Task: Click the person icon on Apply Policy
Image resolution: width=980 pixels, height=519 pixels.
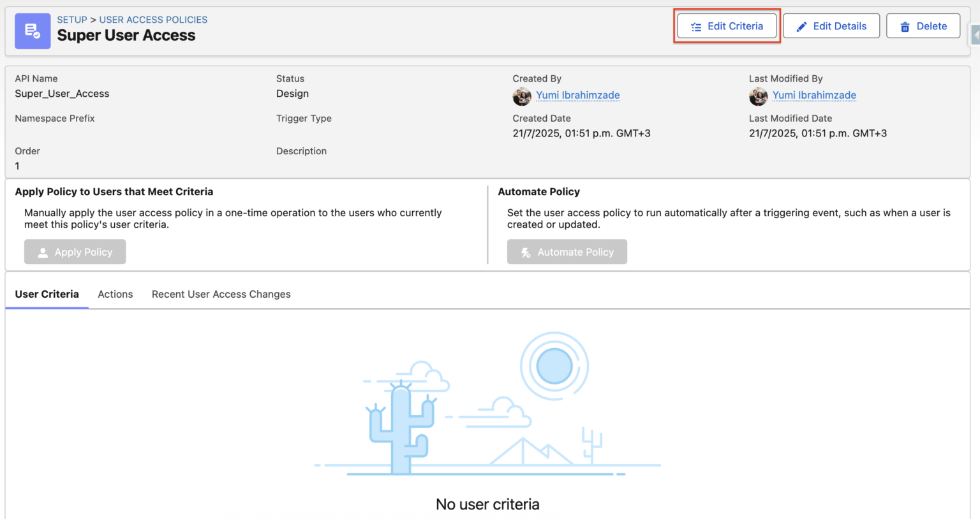Action: click(42, 252)
